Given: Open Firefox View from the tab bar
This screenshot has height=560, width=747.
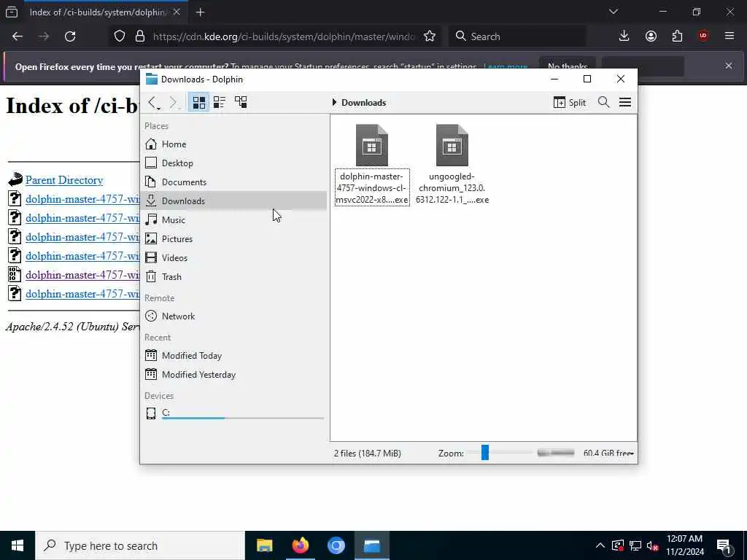Looking at the screenshot, I should point(12,12).
